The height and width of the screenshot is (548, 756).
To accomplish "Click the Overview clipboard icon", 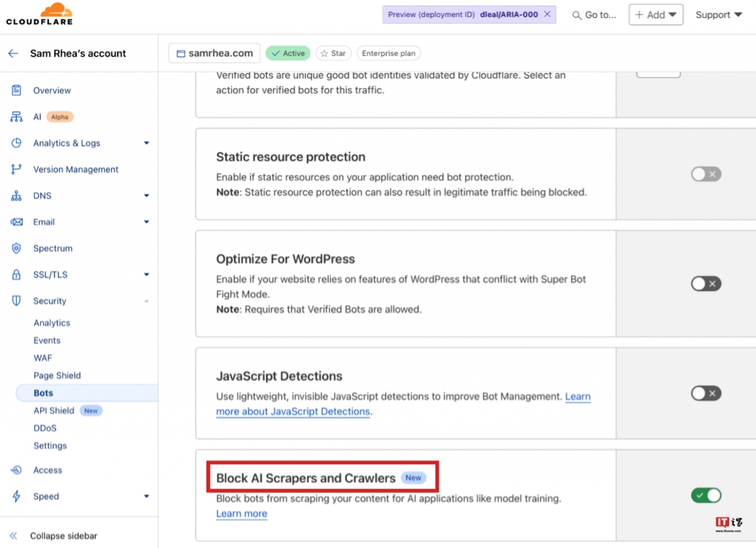I will [16, 90].
